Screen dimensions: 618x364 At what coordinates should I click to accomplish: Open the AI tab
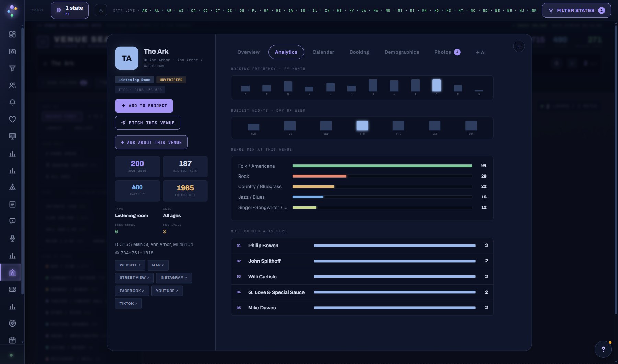481,52
